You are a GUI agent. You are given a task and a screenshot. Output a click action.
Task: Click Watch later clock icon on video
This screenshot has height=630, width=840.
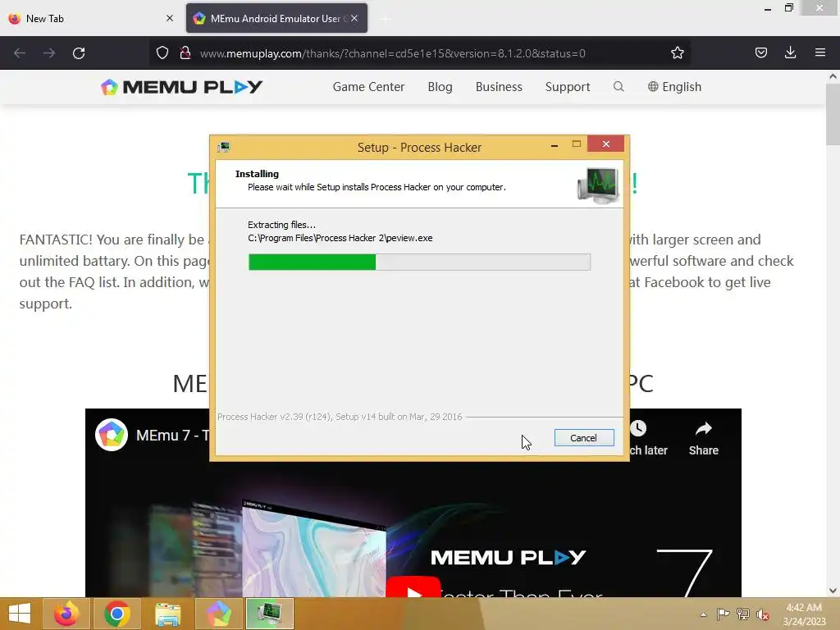637,428
